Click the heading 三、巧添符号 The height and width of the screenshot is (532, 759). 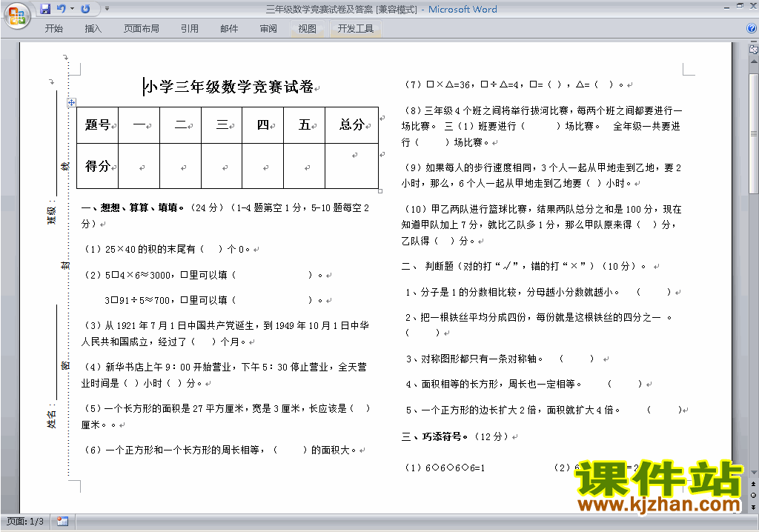coord(434,436)
